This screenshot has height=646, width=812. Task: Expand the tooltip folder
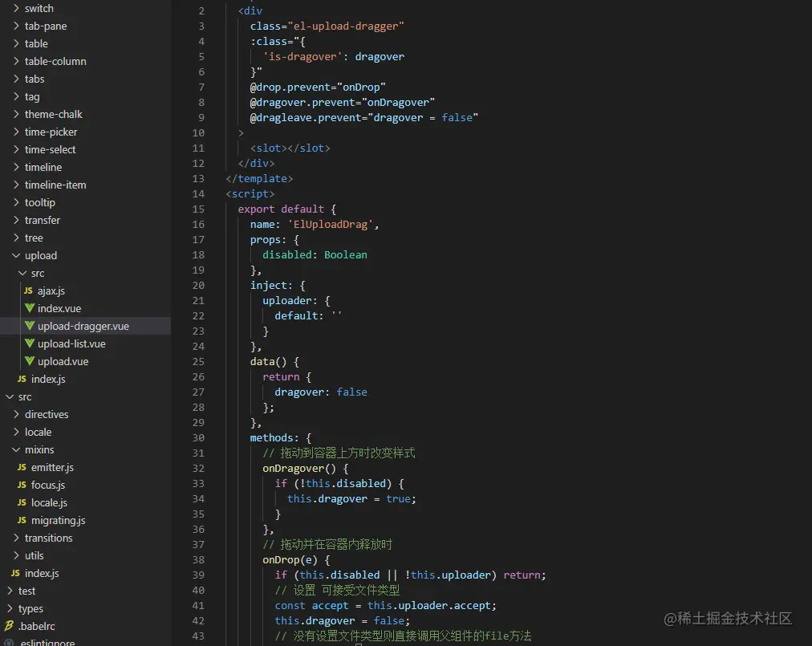tap(16, 202)
